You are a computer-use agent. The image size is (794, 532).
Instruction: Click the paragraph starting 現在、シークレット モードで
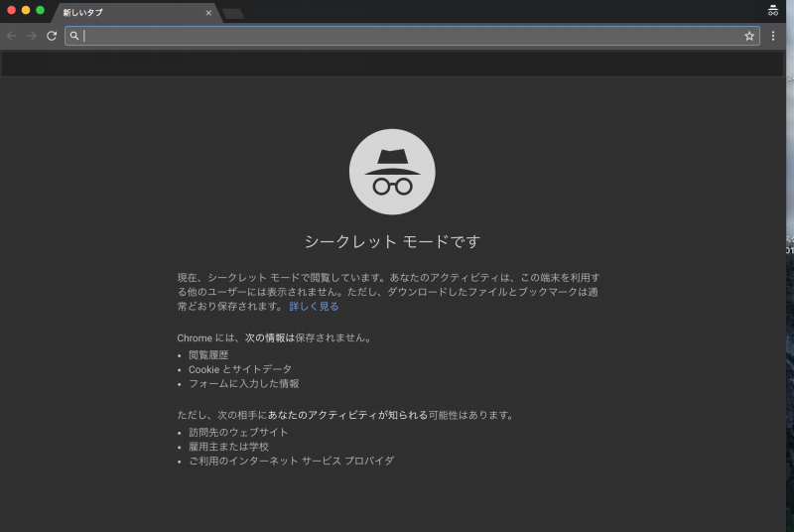tap(388, 292)
